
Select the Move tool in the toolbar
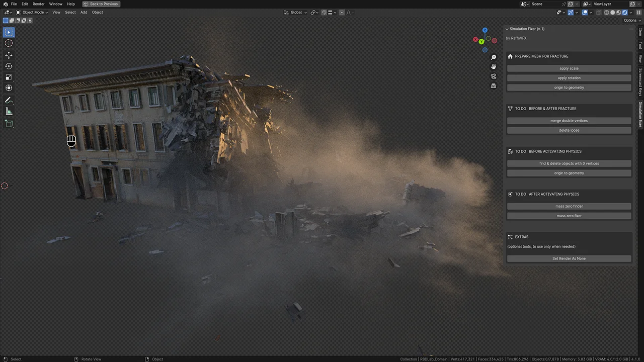[x=9, y=55]
